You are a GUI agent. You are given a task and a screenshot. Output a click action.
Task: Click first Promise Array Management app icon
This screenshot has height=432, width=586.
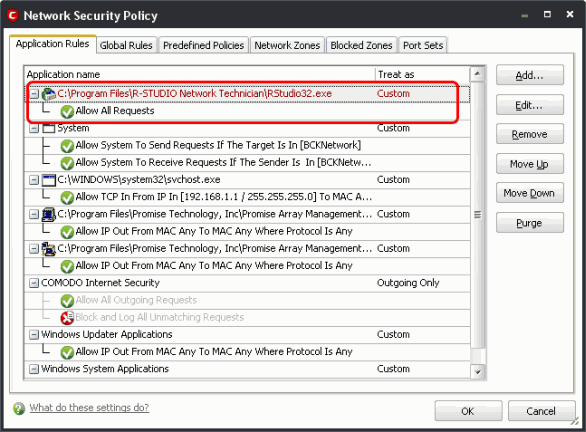(49, 215)
